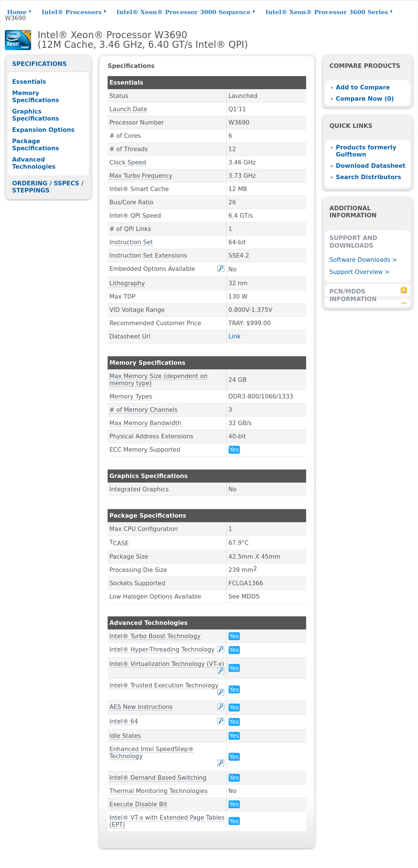This screenshot has width=418, height=868.
Task: Open Ordering / SSpecs / Steppings section
Action: 48,187
